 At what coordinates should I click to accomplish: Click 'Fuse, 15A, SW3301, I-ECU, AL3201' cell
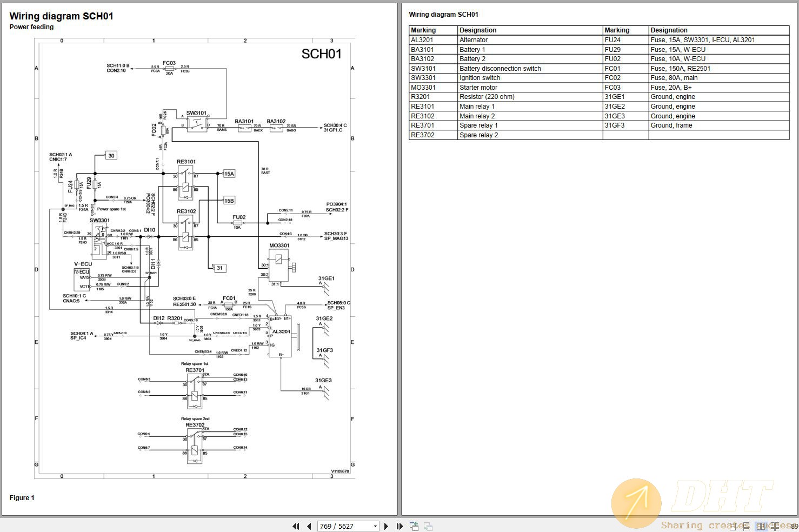coord(719,40)
